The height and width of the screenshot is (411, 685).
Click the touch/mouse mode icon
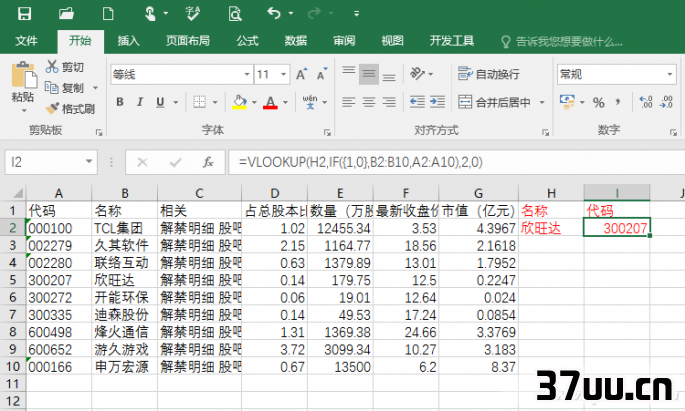click(150, 14)
